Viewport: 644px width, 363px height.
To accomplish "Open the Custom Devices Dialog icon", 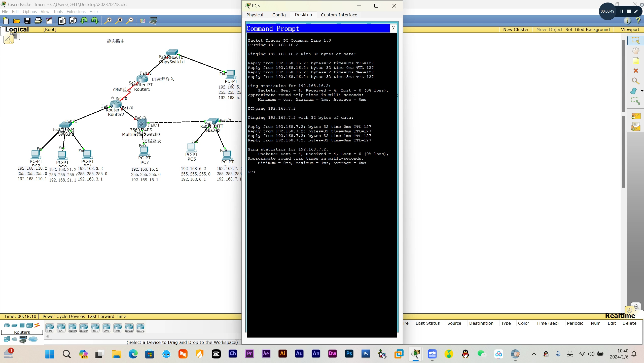I will (153, 21).
